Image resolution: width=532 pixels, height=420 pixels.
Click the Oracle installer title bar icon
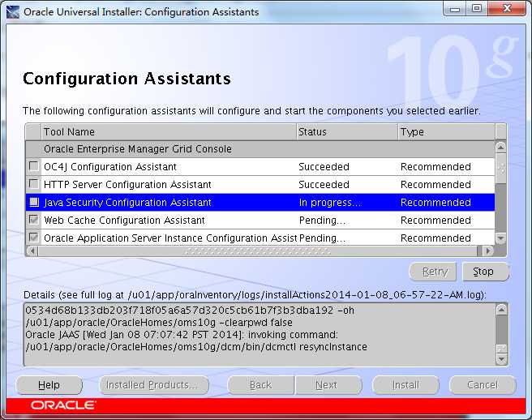12,12
